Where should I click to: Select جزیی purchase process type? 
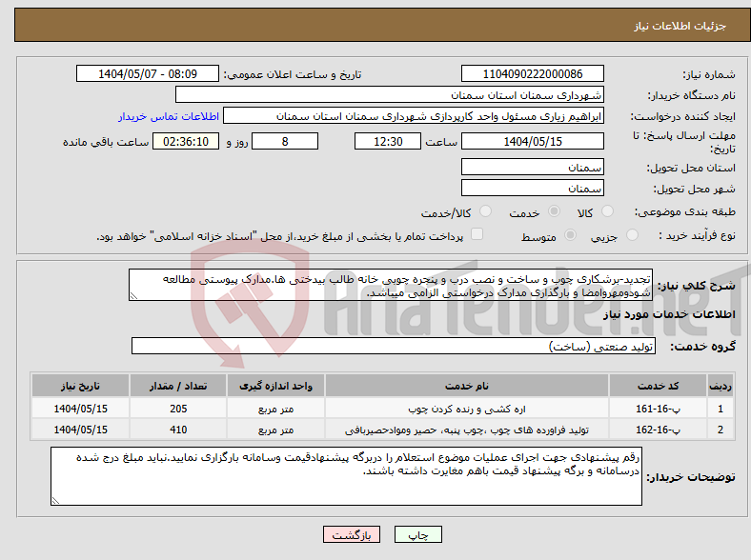tap(625, 235)
